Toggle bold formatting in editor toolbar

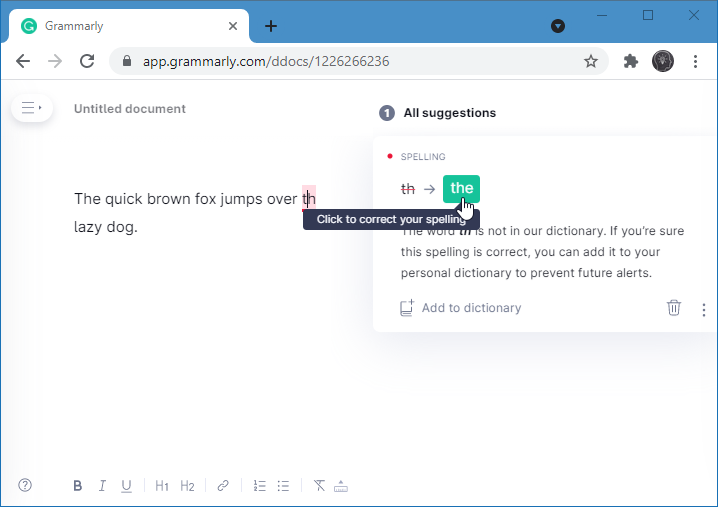[x=77, y=485]
